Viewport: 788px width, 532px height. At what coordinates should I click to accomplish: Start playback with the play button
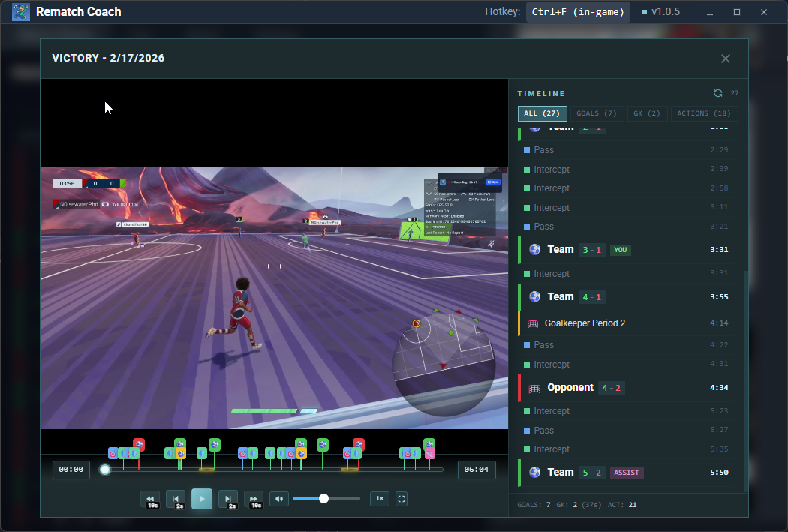202,499
